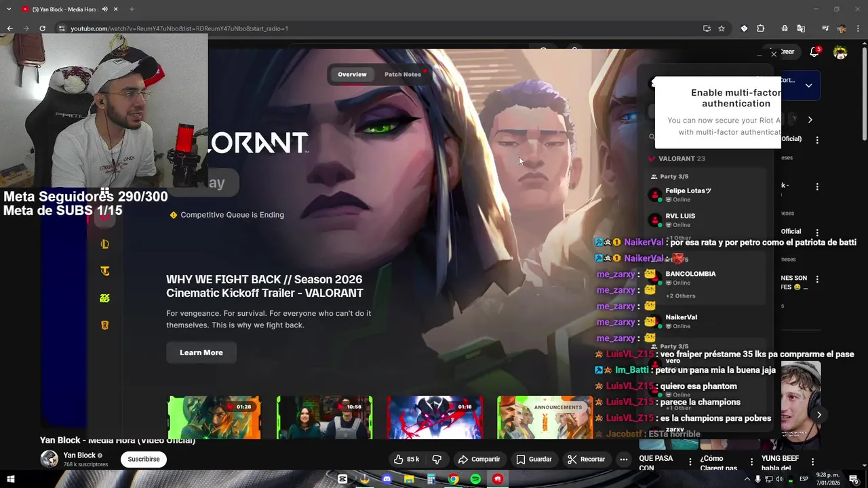Screen dimensions: 868x488
Task: Open the Teamfight Tactics sidebar icon
Action: point(104,271)
